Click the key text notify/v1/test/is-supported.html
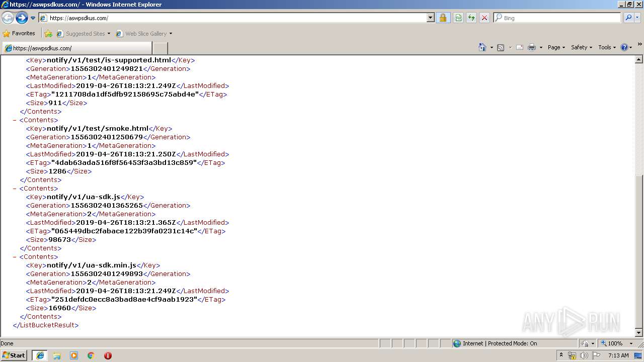The width and height of the screenshot is (644, 362). 109,60
